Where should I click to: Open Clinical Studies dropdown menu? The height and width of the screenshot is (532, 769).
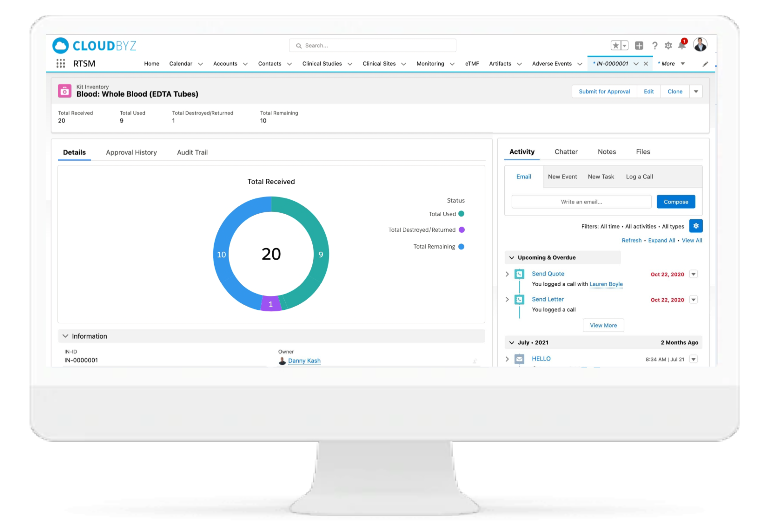pyautogui.click(x=350, y=64)
